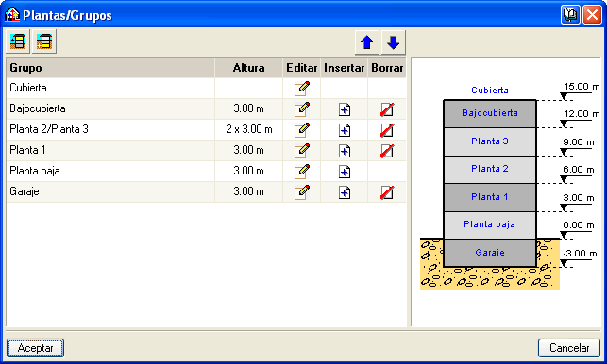Move selected group down with blue arrow
Image resolution: width=607 pixels, height=364 pixels.
393,42
